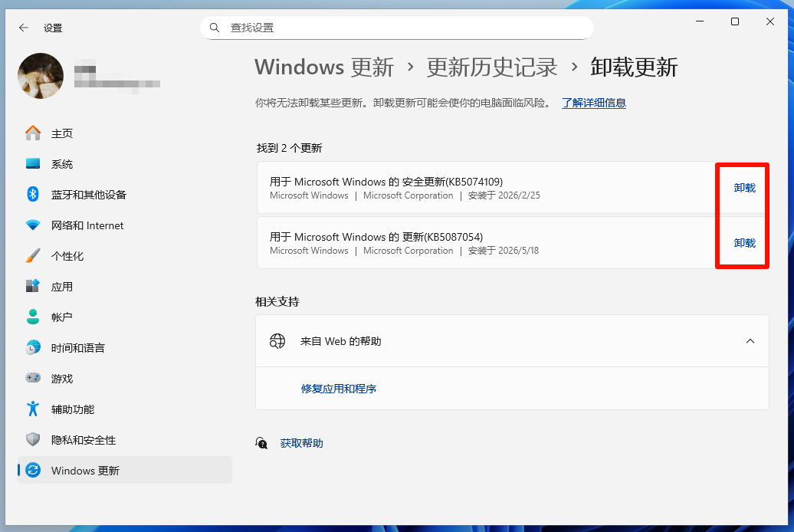
Task: Click the back arrow icon
Action: tap(23, 28)
